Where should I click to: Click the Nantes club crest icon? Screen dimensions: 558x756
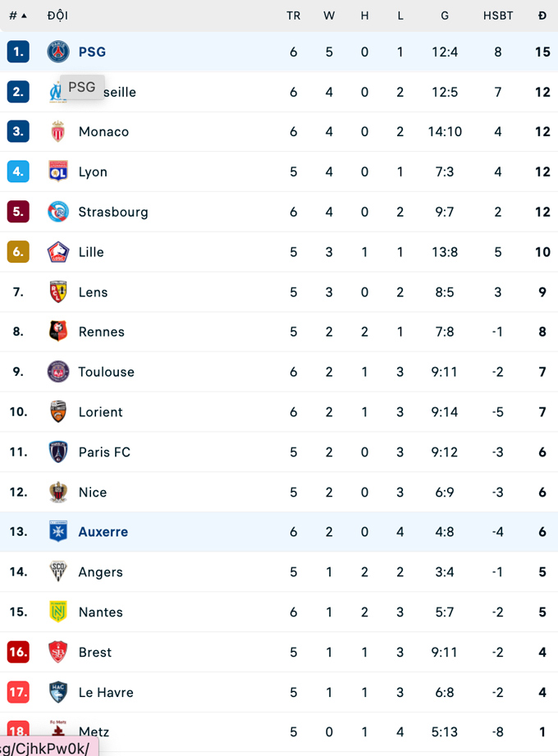click(58, 612)
